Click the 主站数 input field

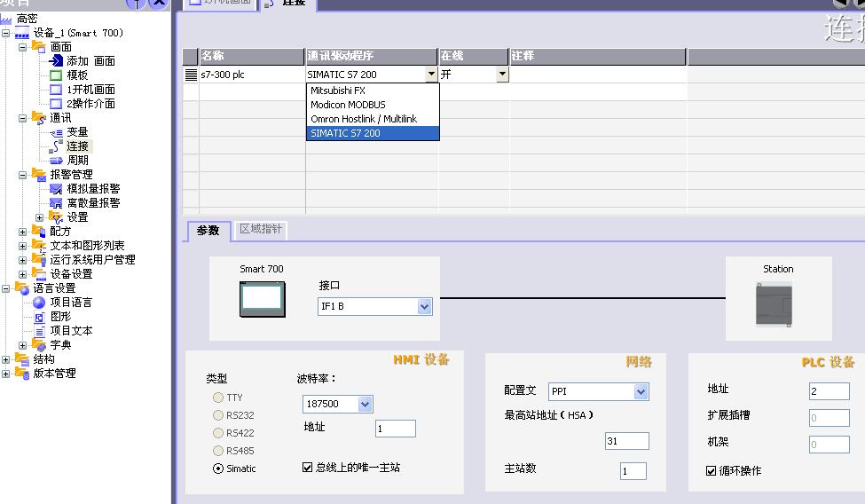pyautogui.click(x=633, y=471)
